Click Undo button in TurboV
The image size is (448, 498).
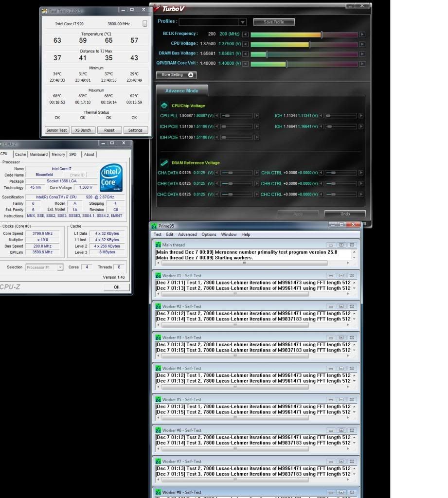point(345,214)
